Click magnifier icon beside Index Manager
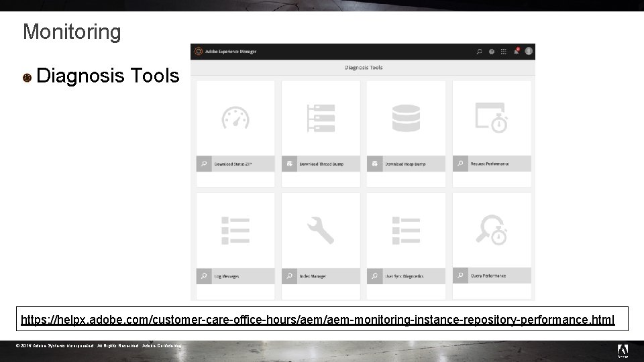644x362 pixels. [290, 276]
